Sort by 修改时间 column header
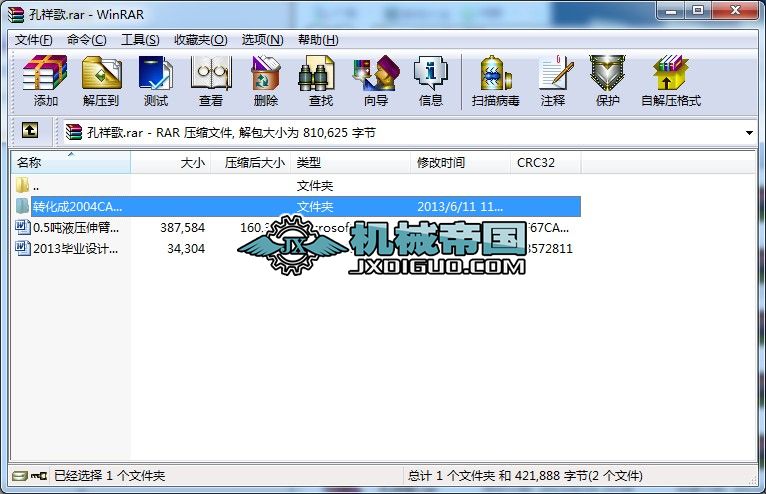The image size is (766, 494). pos(460,162)
